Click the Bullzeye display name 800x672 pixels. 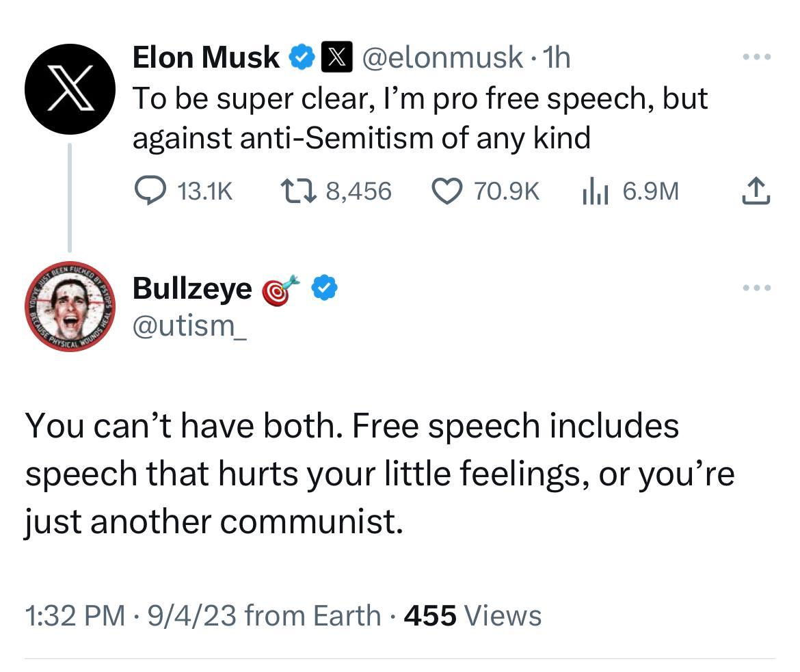point(191,288)
